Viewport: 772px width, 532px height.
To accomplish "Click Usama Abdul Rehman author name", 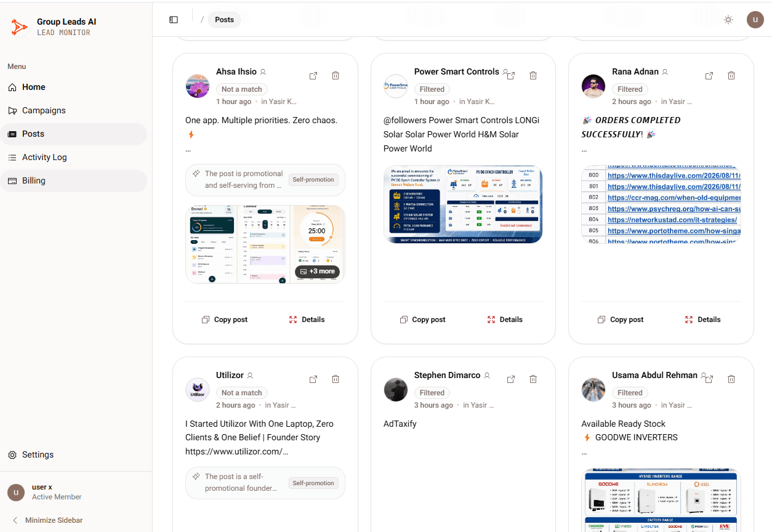I will (x=655, y=376).
